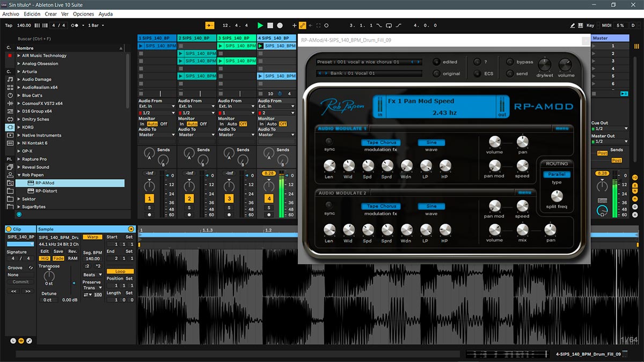
Task: Open Audio Modulate 1 menu button
Action: point(562,128)
